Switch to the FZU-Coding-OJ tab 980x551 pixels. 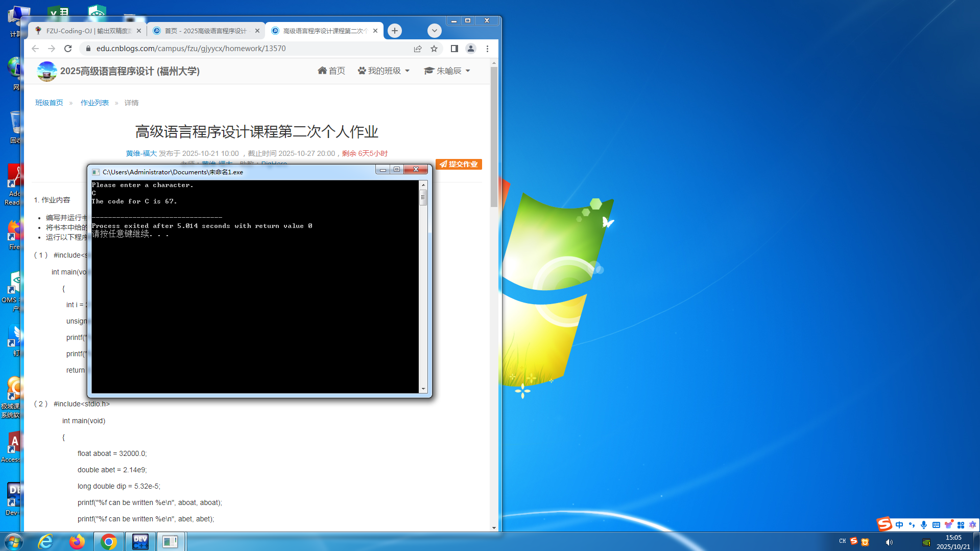(88, 31)
